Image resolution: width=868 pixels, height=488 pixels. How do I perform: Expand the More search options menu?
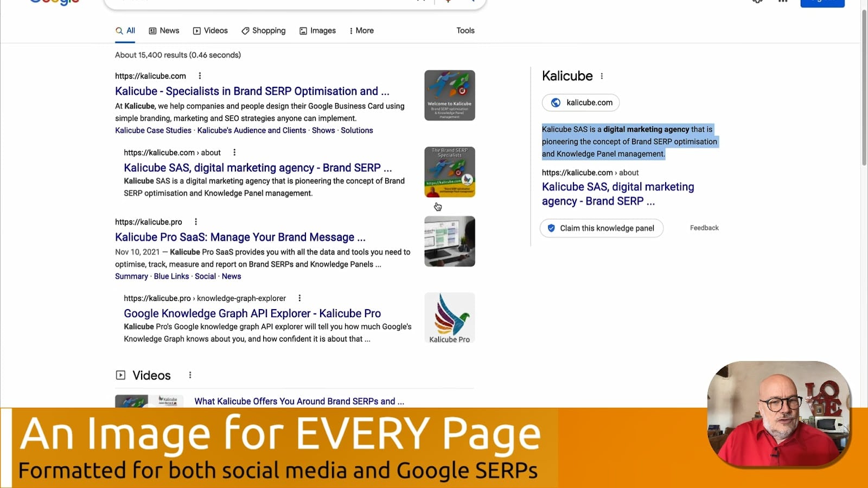coord(361,31)
